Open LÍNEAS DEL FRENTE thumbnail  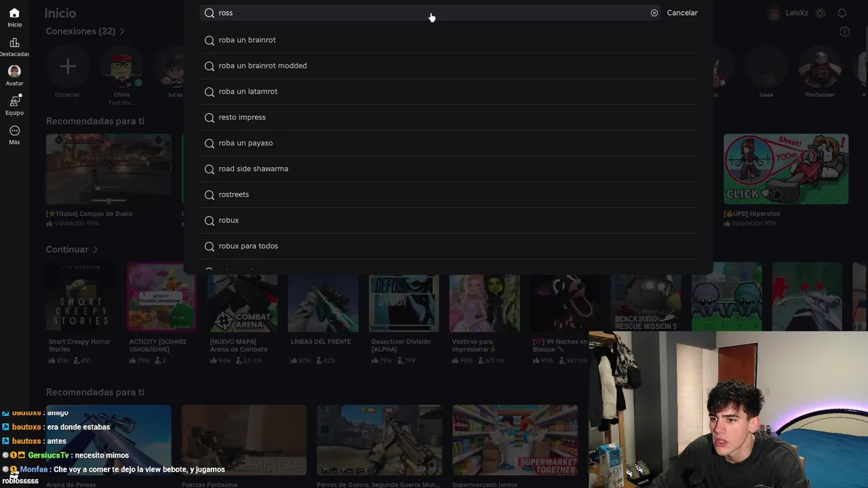coord(323,298)
